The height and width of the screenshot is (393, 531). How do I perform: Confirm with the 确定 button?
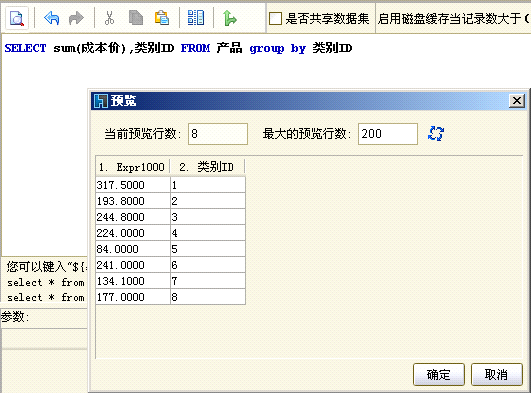[x=439, y=375]
